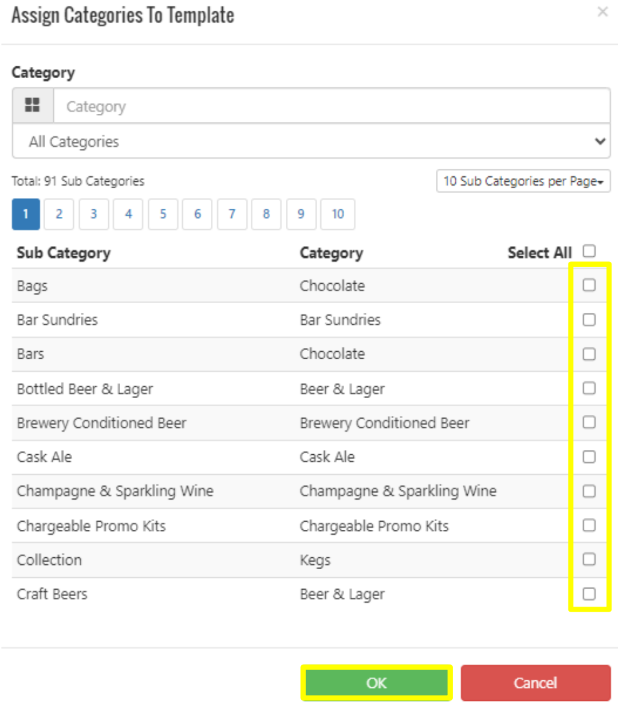Enable the Collection row checkbox

click(589, 560)
